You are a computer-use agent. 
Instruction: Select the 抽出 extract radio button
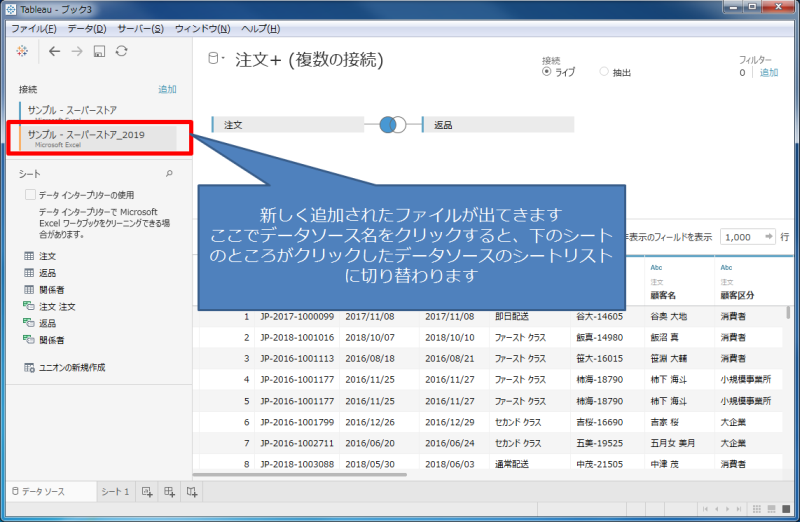[x=604, y=71]
